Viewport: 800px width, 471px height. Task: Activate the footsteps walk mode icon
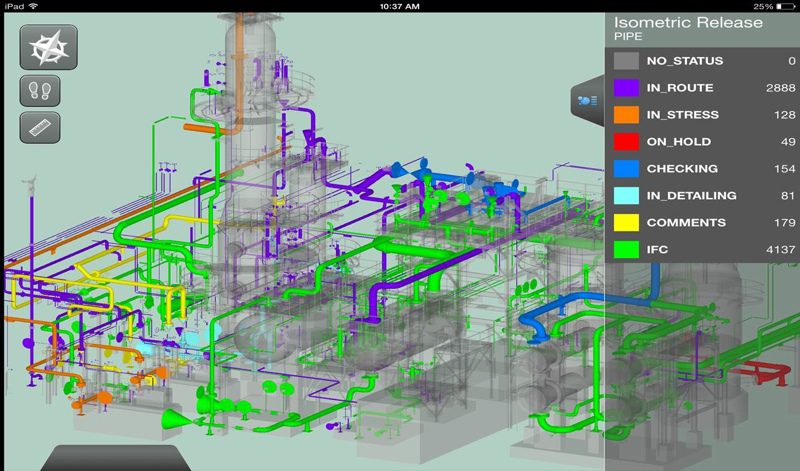point(41,91)
